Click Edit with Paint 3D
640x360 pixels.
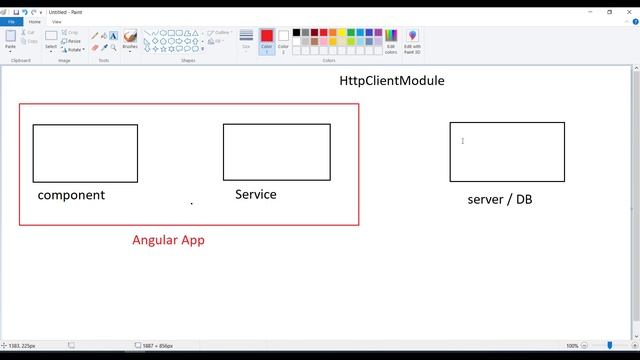click(412, 42)
